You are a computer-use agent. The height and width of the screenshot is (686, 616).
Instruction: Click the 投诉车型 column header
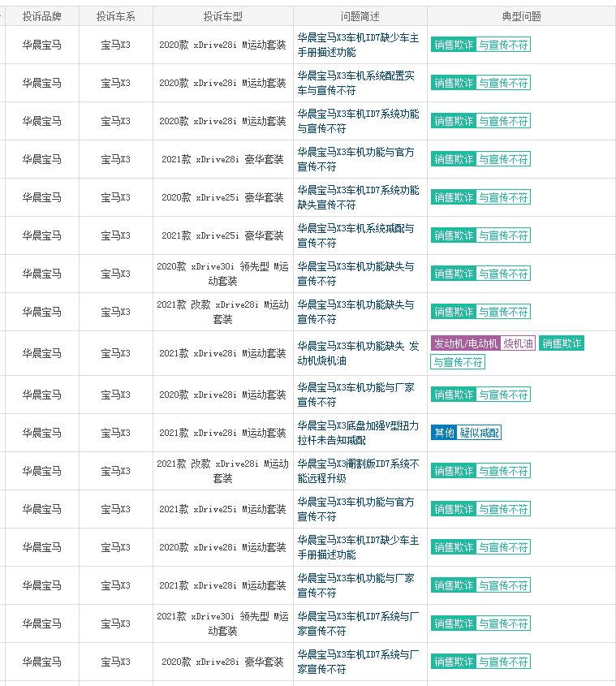point(222,16)
